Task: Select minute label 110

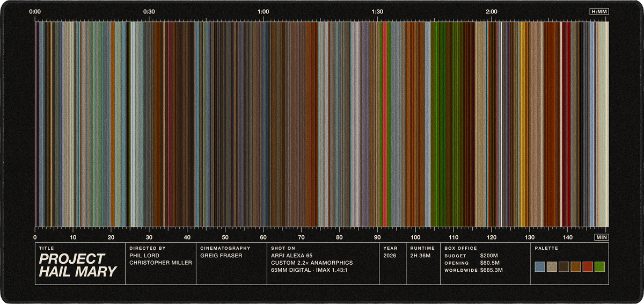Action: pos(453,237)
